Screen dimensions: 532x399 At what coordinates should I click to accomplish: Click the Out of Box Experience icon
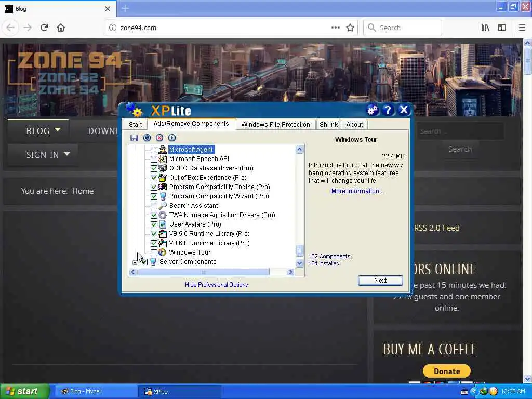pos(163,178)
